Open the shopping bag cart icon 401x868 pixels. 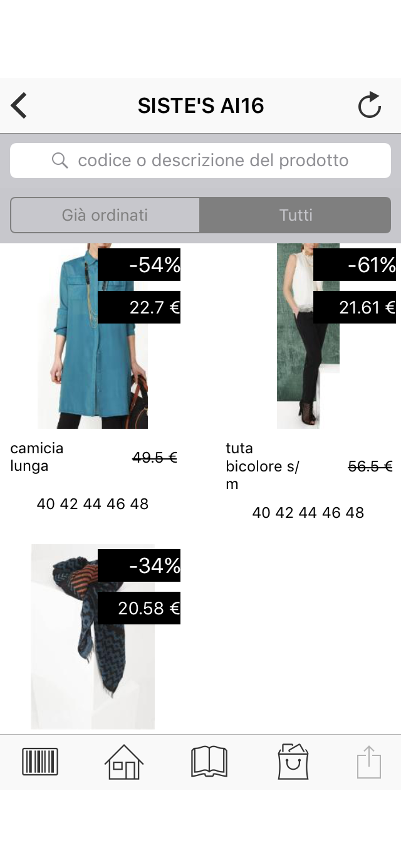tap(293, 761)
